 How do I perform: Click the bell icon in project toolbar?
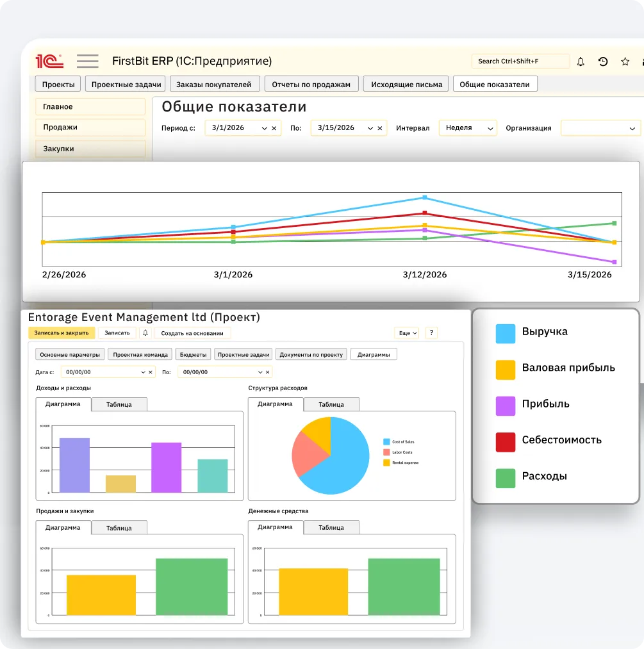(x=145, y=333)
